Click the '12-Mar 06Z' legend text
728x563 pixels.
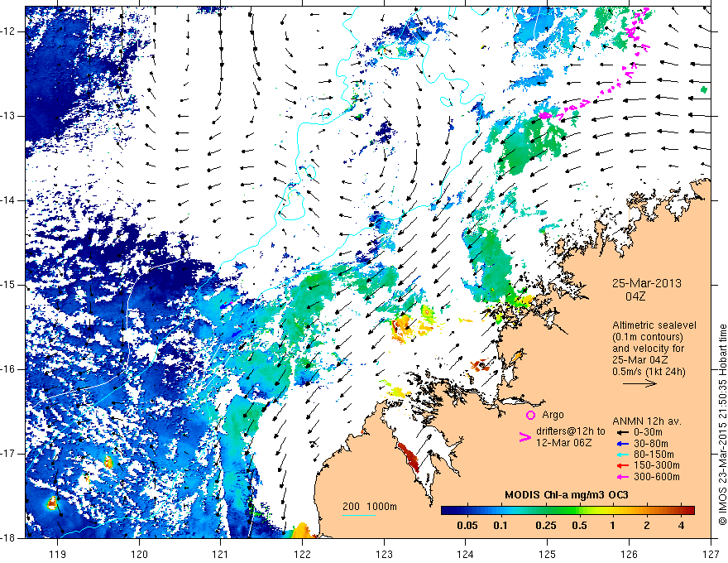[x=563, y=443]
